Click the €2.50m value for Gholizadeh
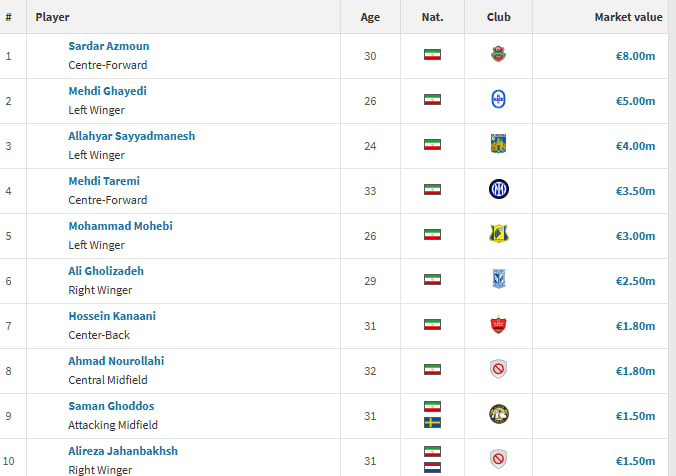The width and height of the screenshot is (676, 476). pyautogui.click(x=635, y=281)
